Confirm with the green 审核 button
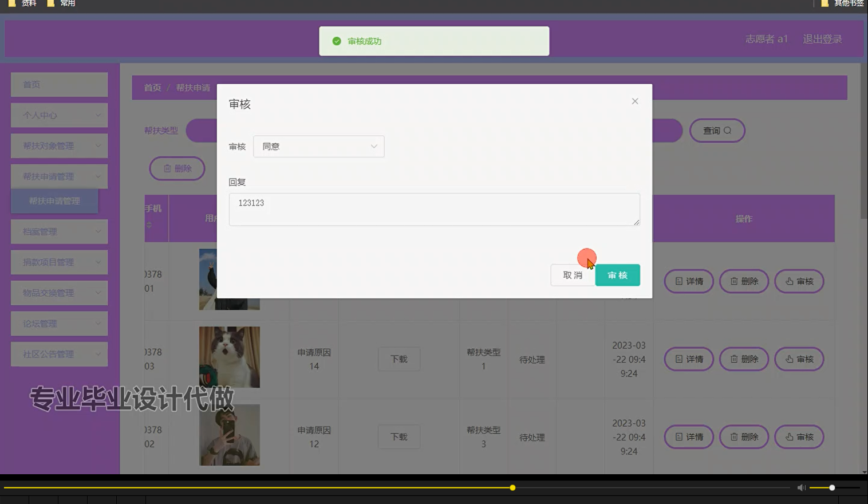 617,275
